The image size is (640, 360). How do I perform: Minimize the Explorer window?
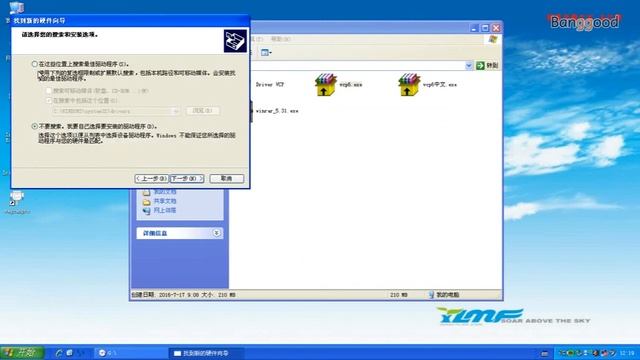pos(474,28)
